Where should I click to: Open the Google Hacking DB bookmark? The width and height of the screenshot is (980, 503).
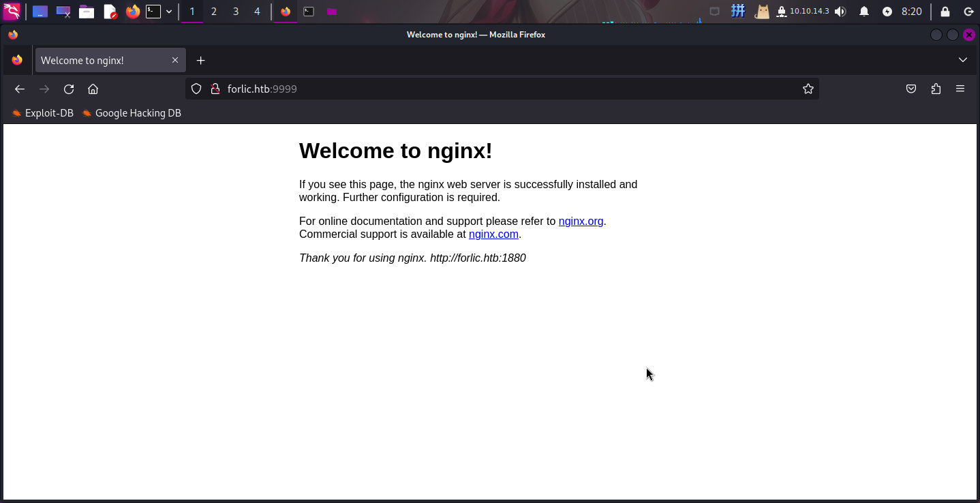[132, 113]
